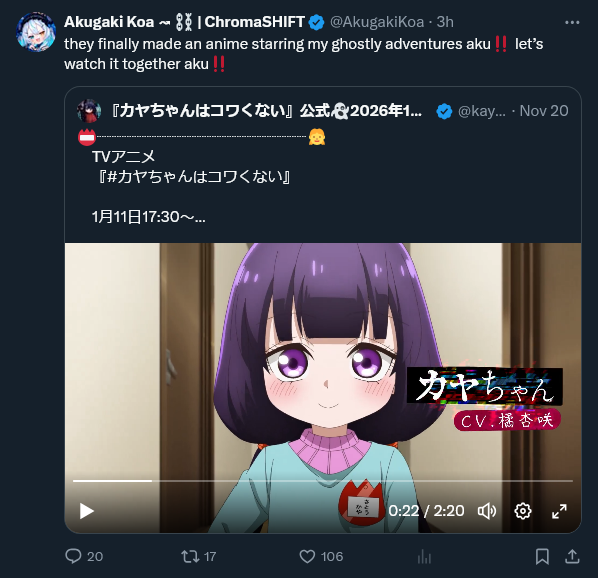Open the quoted account's profile picture
Image resolution: width=598 pixels, height=578 pixels.
pyautogui.click(x=89, y=111)
